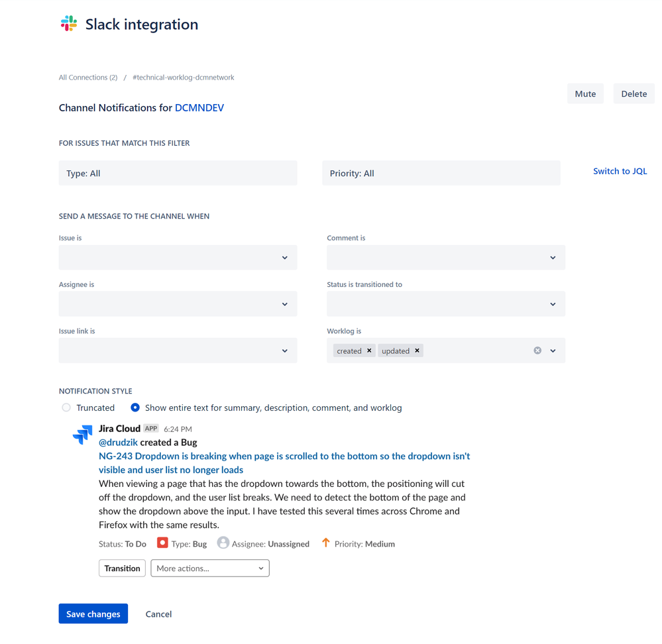Click the APP badge label

click(x=150, y=429)
